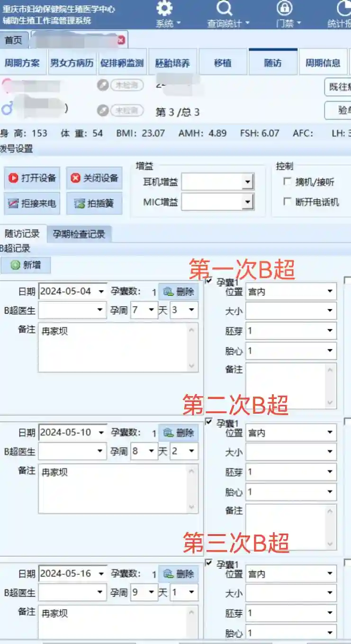Uncheck 孕囊1 in the first B超 record
The image size is (351, 644).
[209, 281]
